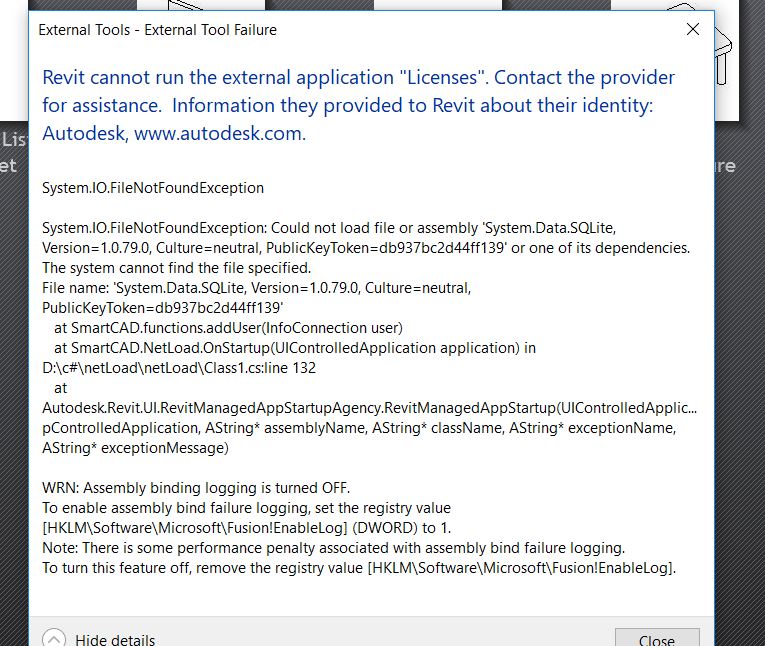Click the Hide details label
This screenshot has width=765, height=646.
point(115,639)
